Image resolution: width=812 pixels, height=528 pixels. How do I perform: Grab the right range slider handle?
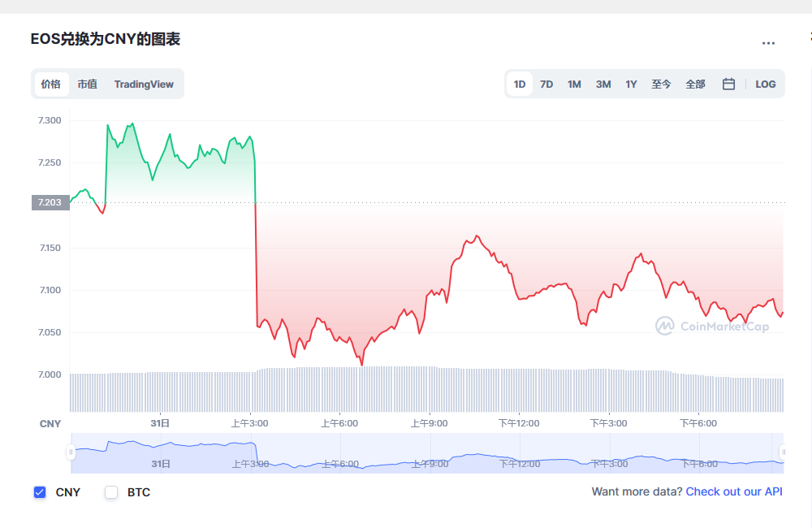pos(784,452)
